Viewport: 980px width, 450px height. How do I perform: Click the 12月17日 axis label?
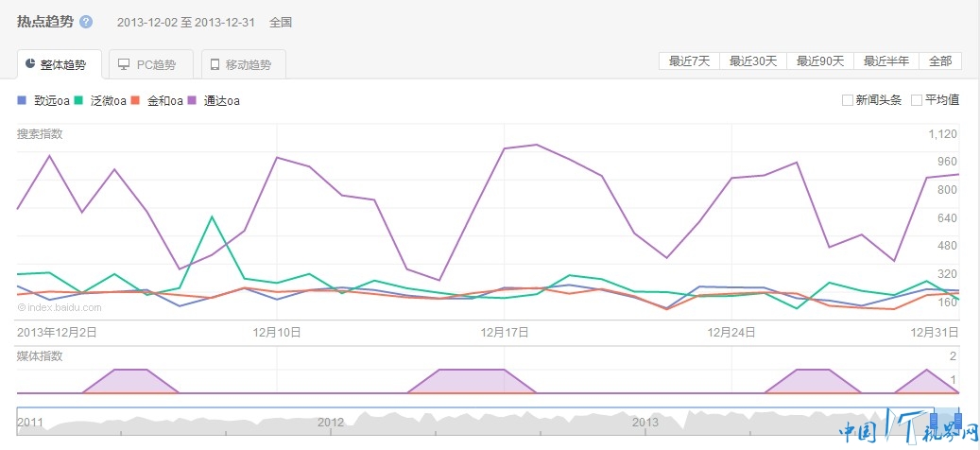pyautogui.click(x=505, y=332)
